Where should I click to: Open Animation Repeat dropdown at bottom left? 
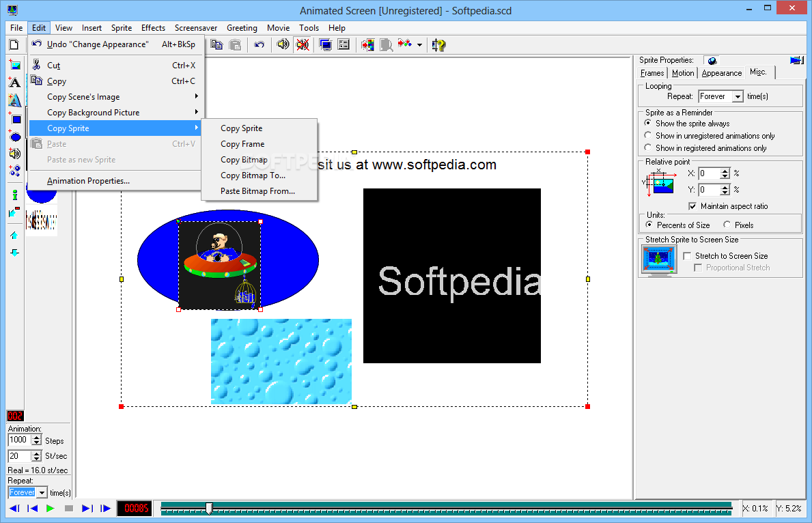pos(42,492)
